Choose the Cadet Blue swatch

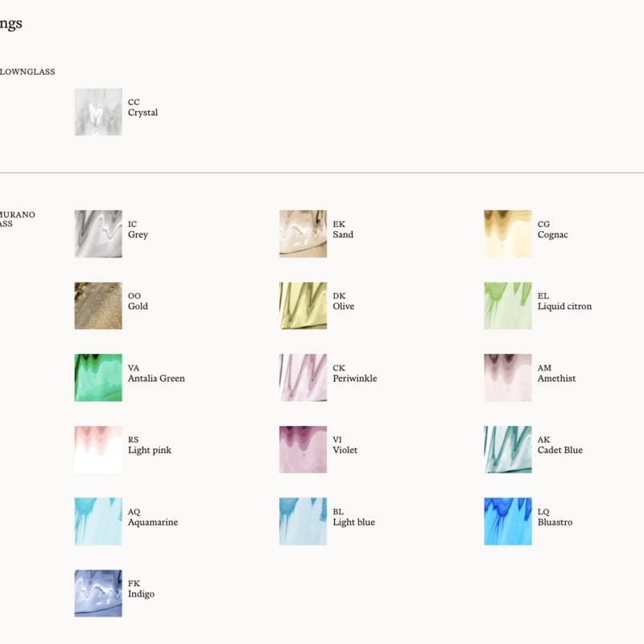(x=508, y=449)
